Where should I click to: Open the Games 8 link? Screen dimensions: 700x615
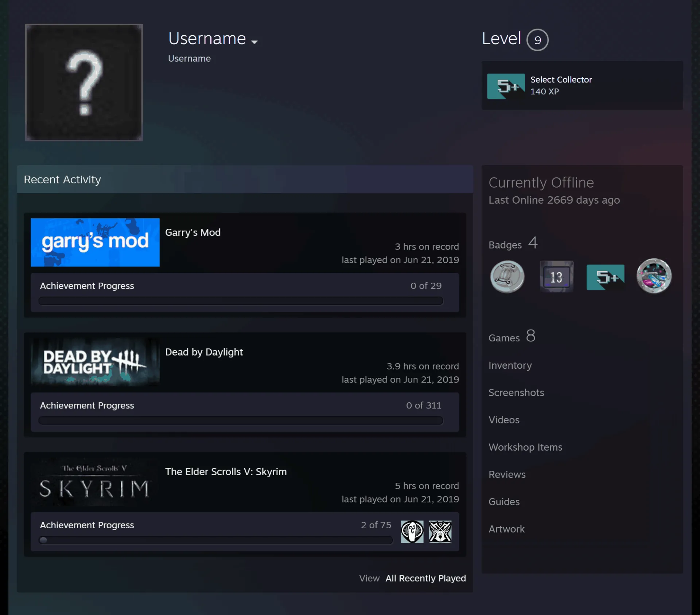coord(512,336)
